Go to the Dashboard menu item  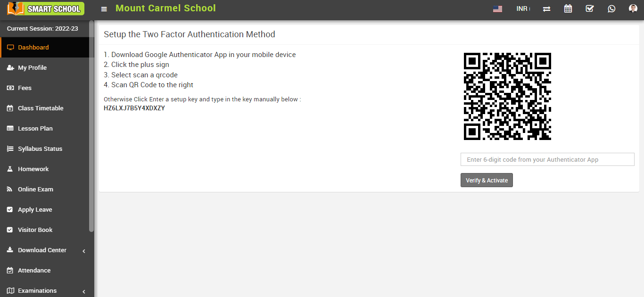click(33, 47)
